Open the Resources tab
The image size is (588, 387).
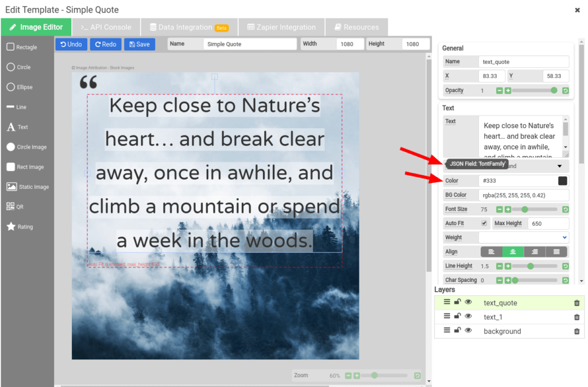pos(357,27)
